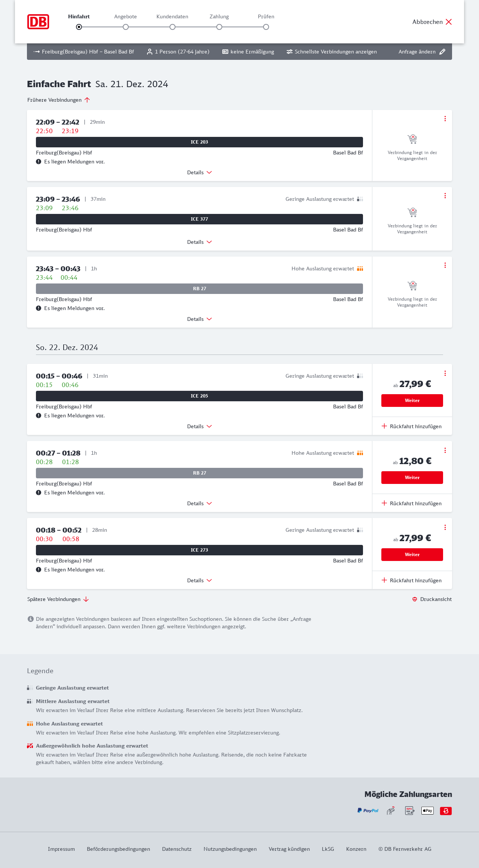This screenshot has width=479, height=868.
Task: Click the Apple Pay payment icon
Action: click(x=427, y=810)
